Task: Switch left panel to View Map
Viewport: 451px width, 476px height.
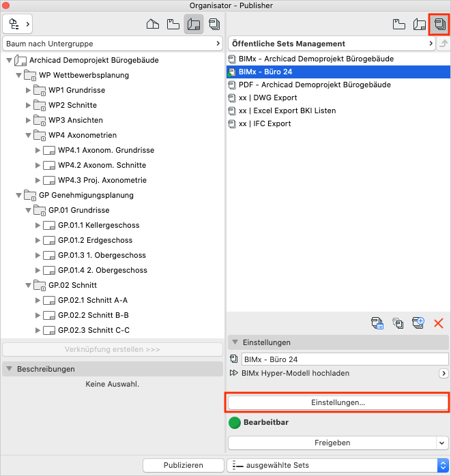Action: coord(173,24)
